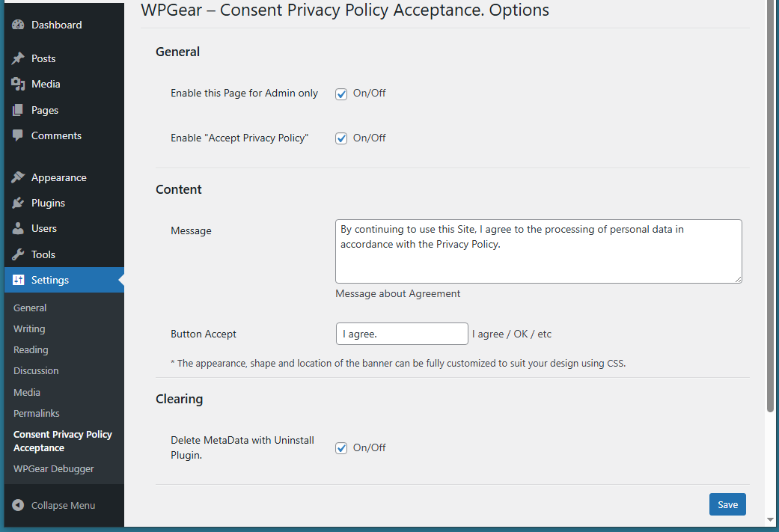Viewport: 779px width, 532px height.
Task: Click the scrollbar down arrow
Action: click(770, 519)
